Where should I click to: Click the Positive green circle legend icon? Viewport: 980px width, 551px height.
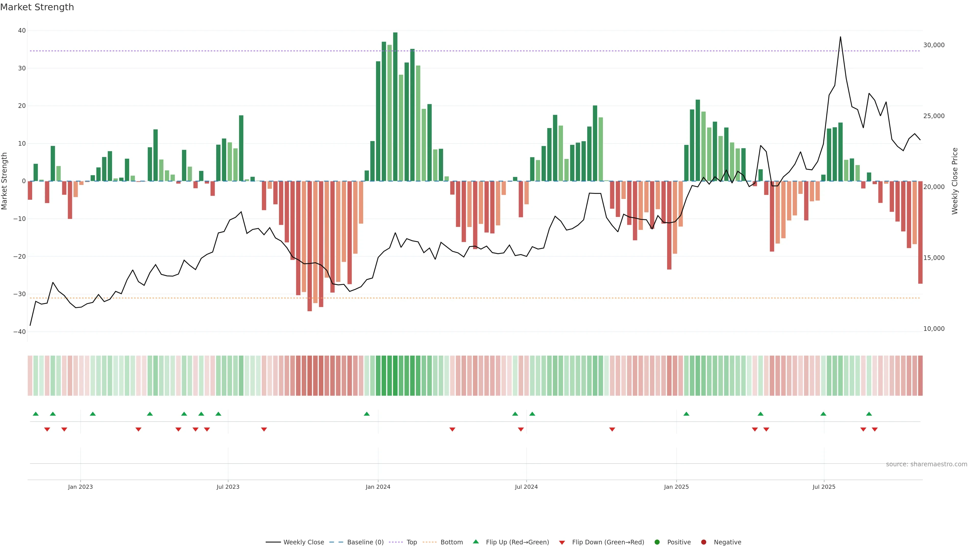[x=657, y=542]
